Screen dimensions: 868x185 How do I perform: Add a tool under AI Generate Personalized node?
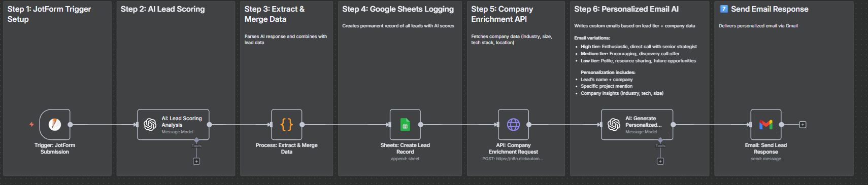pos(660,161)
